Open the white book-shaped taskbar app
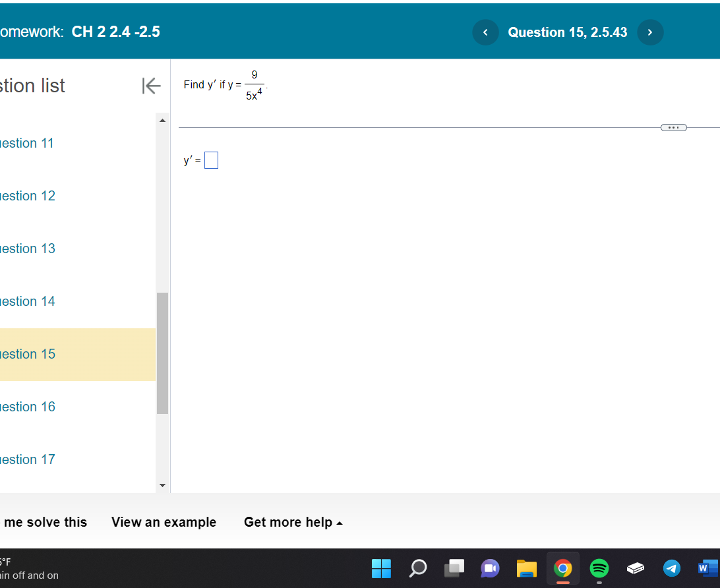Image resolution: width=720 pixels, height=588 pixels. pyautogui.click(x=636, y=568)
